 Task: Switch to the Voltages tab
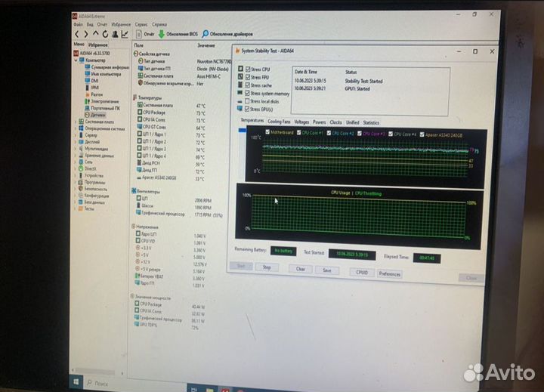pos(301,122)
